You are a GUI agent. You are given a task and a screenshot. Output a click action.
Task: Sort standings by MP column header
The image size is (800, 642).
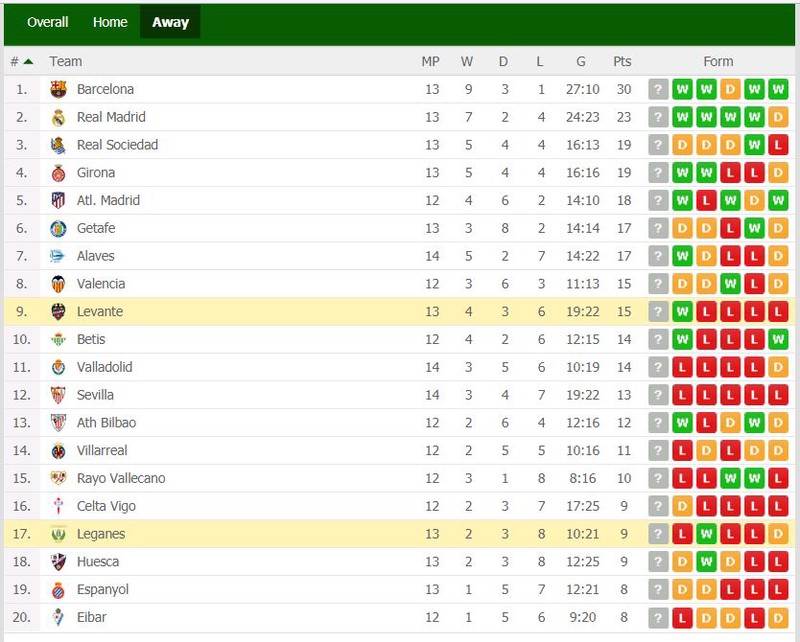click(x=430, y=62)
